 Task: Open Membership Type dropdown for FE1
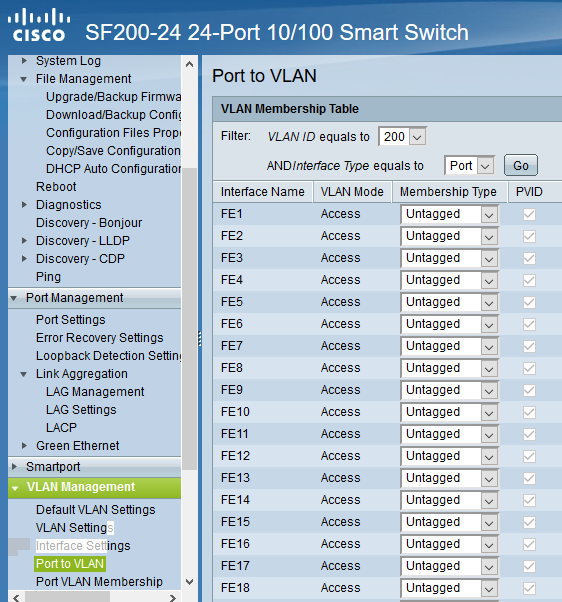pos(449,214)
